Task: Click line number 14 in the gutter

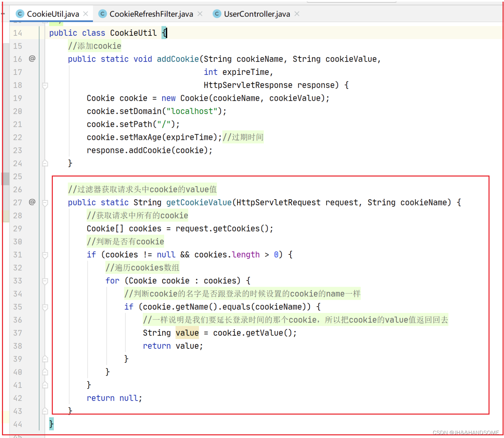Action: (18, 33)
